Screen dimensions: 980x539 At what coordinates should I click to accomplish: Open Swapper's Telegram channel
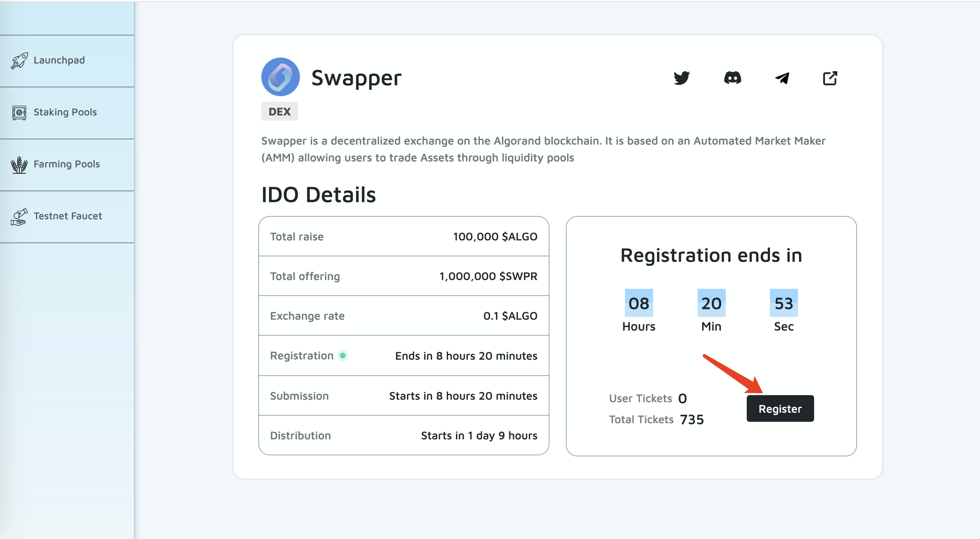pos(782,78)
